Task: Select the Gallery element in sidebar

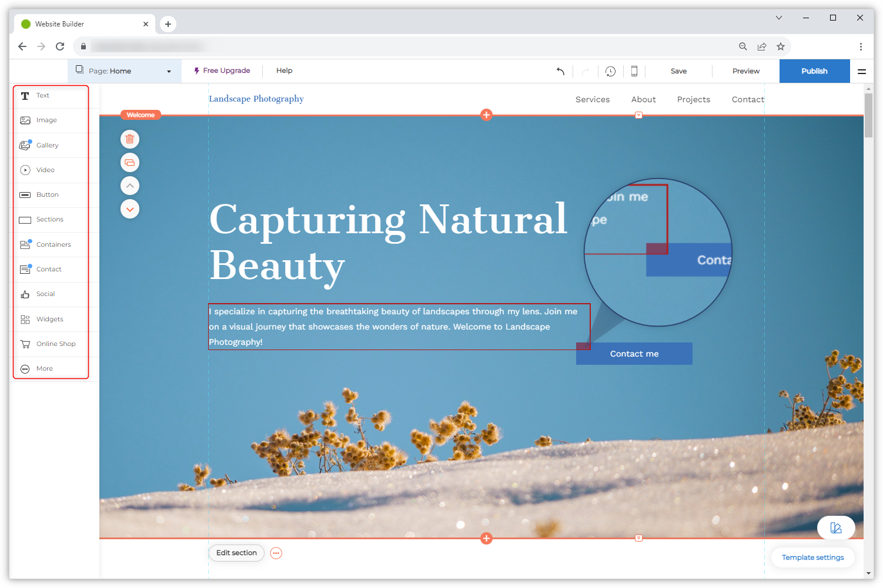Action: (47, 145)
